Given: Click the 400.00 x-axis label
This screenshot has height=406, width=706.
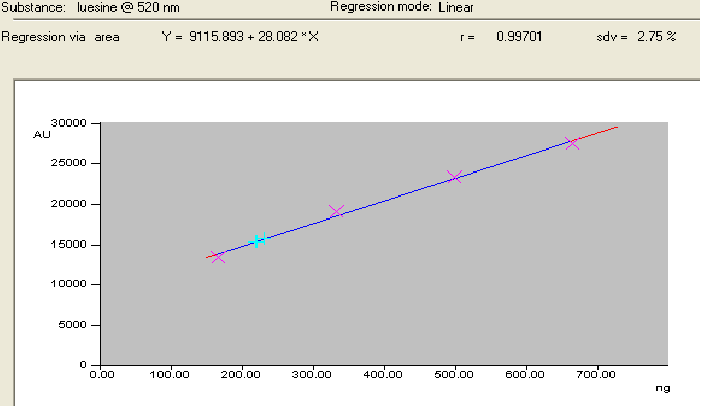Looking at the screenshot, I should coord(383,374).
